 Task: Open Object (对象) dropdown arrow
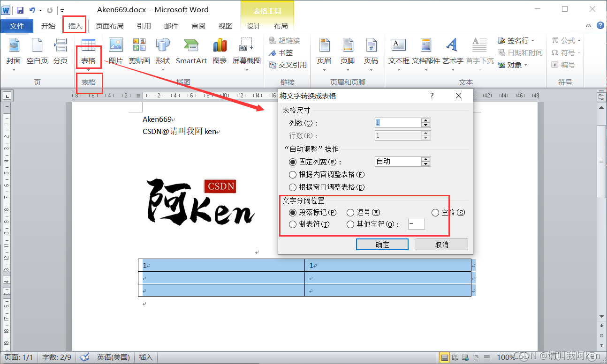[525, 65]
